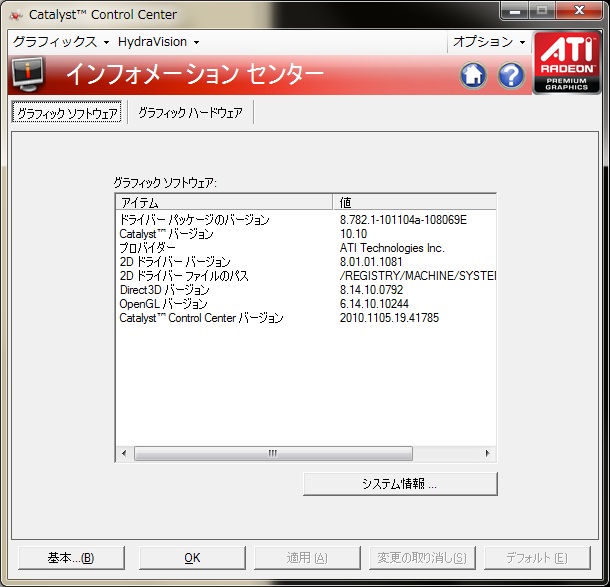Open the オプション dropdown menu

pos(489,42)
